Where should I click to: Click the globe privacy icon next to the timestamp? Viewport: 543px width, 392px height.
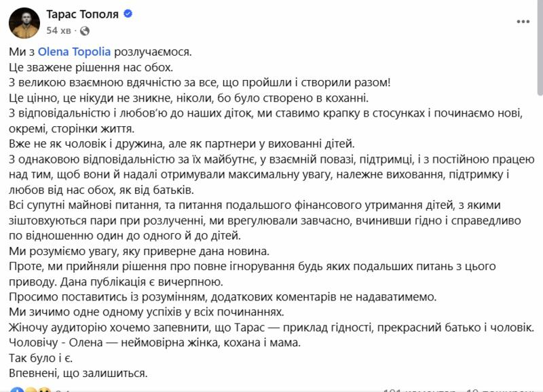point(85,30)
